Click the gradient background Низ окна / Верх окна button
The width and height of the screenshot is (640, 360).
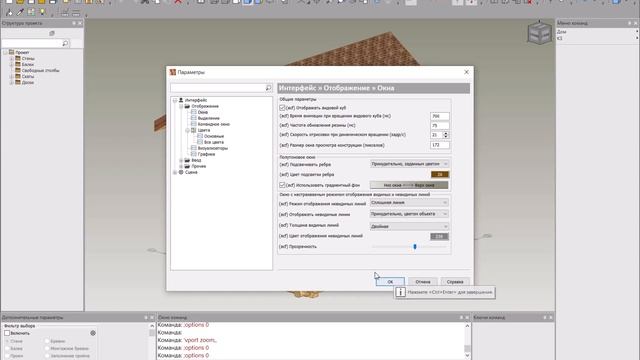click(x=409, y=185)
